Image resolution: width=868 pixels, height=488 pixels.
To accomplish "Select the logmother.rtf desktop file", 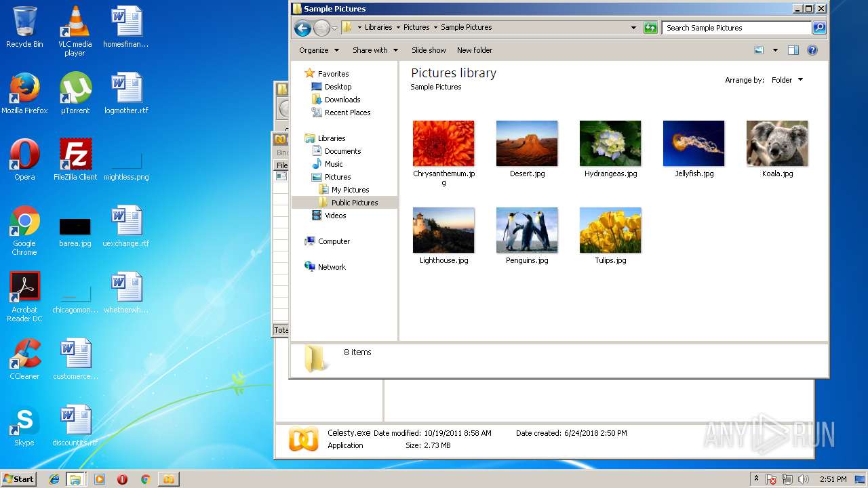I will coord(126,94).
